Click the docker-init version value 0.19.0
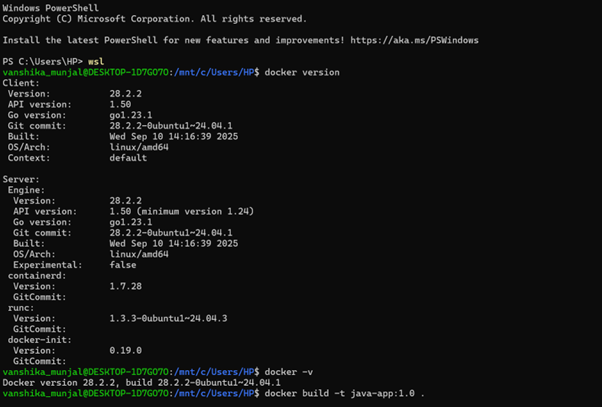Viewport: 602px width, 407px height. 125,350
